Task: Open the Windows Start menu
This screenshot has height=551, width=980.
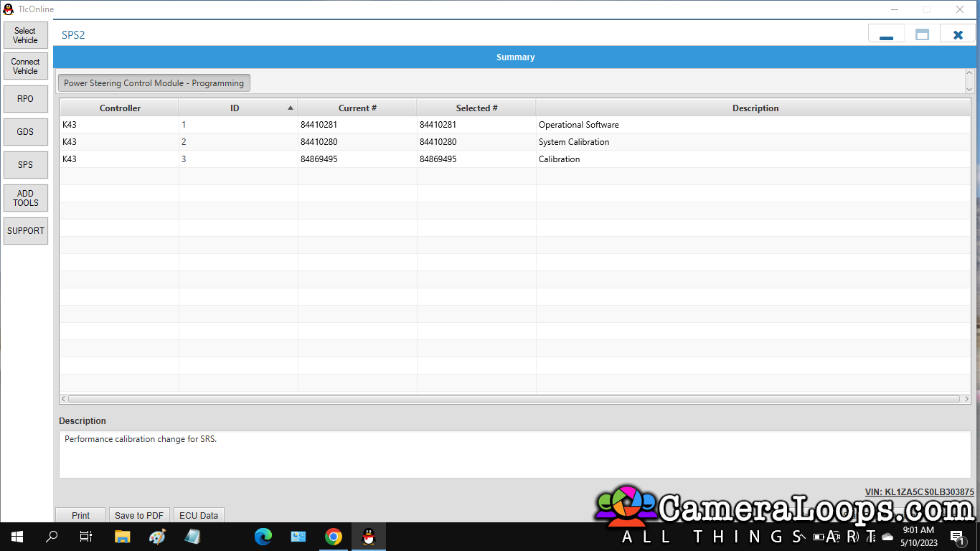Action: click(x=17, y=537)
